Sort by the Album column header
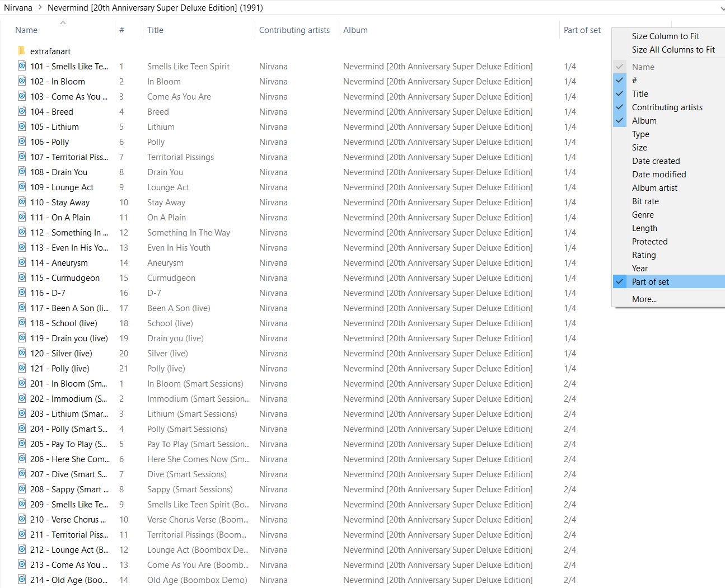725x588 pixels. 356,30
